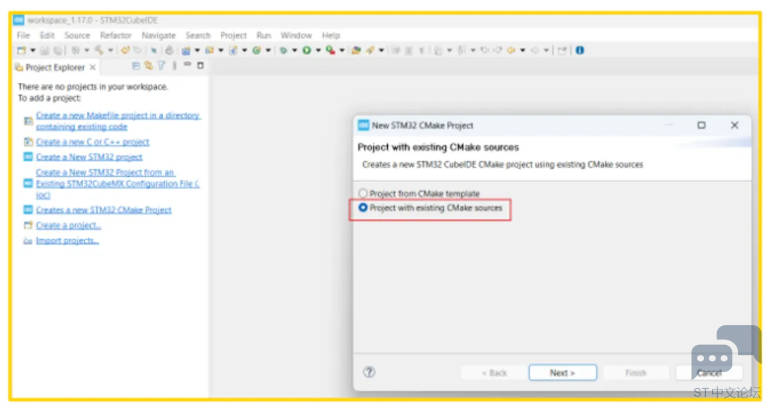The image size is (770, 408).
Task: Open dropdown next to green C icon
Action: (x=268, y=50)
